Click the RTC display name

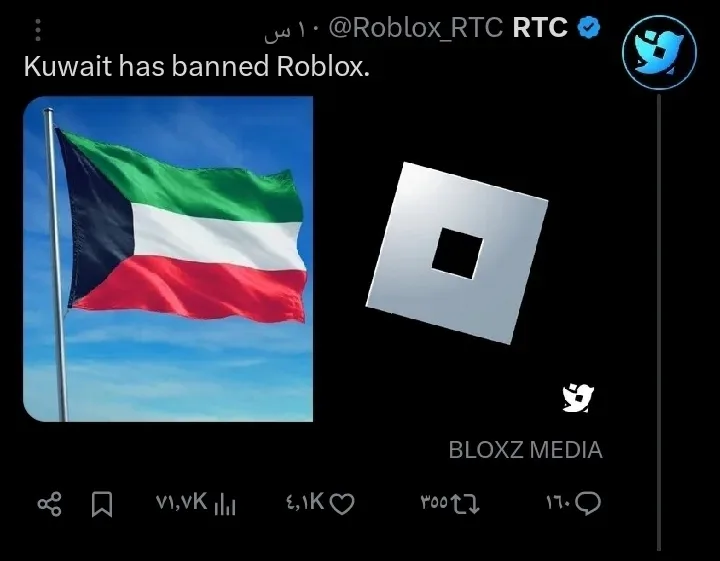[x=540, y=28]
